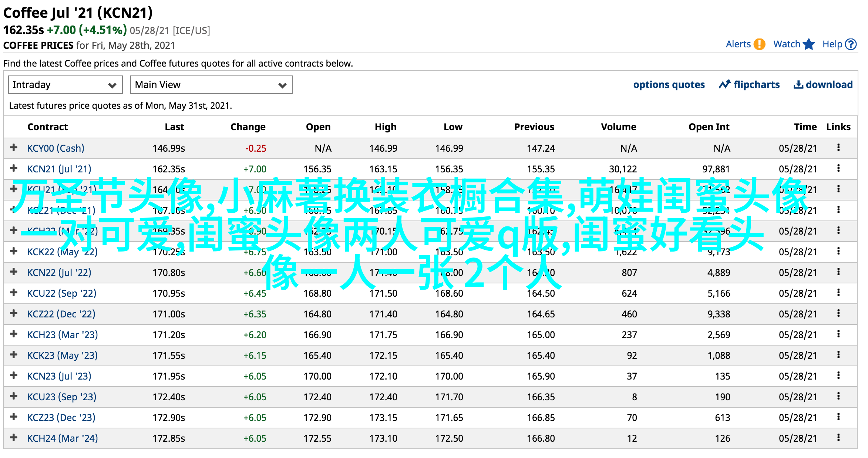Click the Watch link text
Image resolution: width=868 pixels, height=458 pixels.
click(787, 44)
